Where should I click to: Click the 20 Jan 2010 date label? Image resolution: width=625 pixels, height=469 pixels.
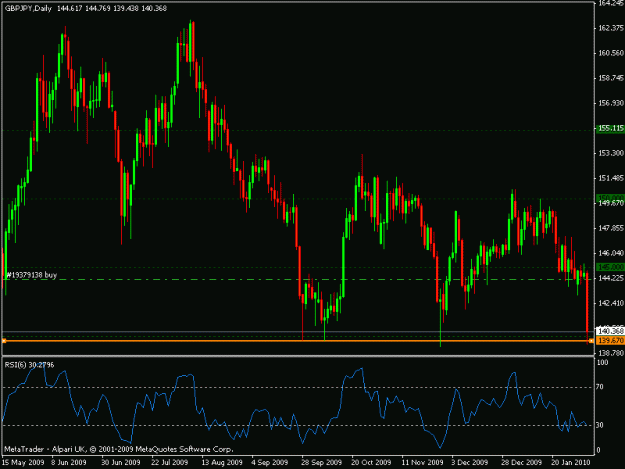(570, 463)
